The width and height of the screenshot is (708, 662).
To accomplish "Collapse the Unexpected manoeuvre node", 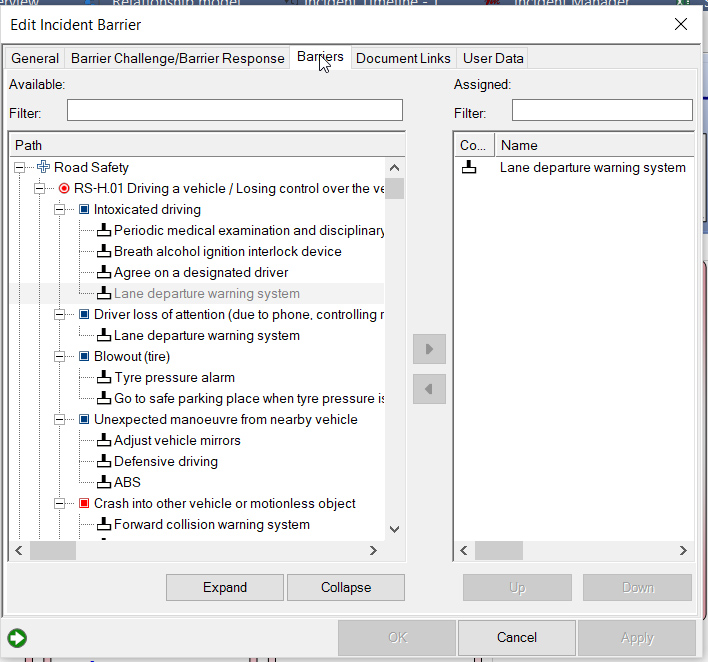I will point(59,420).
